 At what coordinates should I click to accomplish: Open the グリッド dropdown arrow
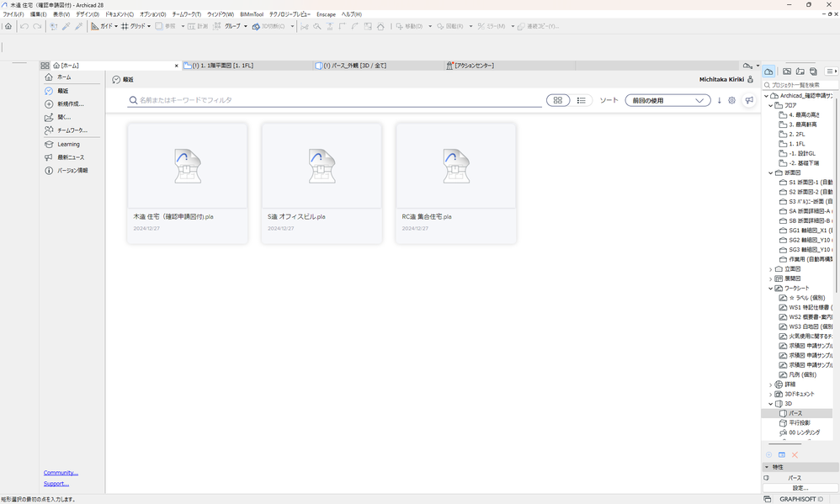click(x=149, y=26)
